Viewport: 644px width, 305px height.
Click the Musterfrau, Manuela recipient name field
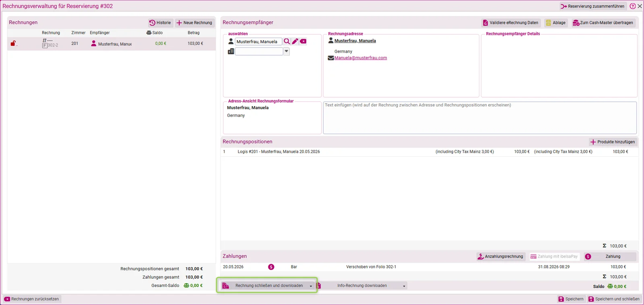[258, 41]
